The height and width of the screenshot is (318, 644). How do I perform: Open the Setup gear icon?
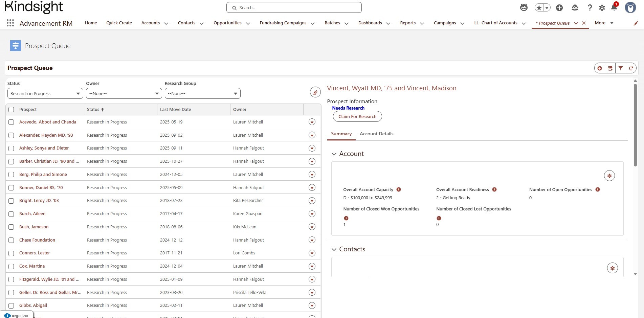pos(602,8)
